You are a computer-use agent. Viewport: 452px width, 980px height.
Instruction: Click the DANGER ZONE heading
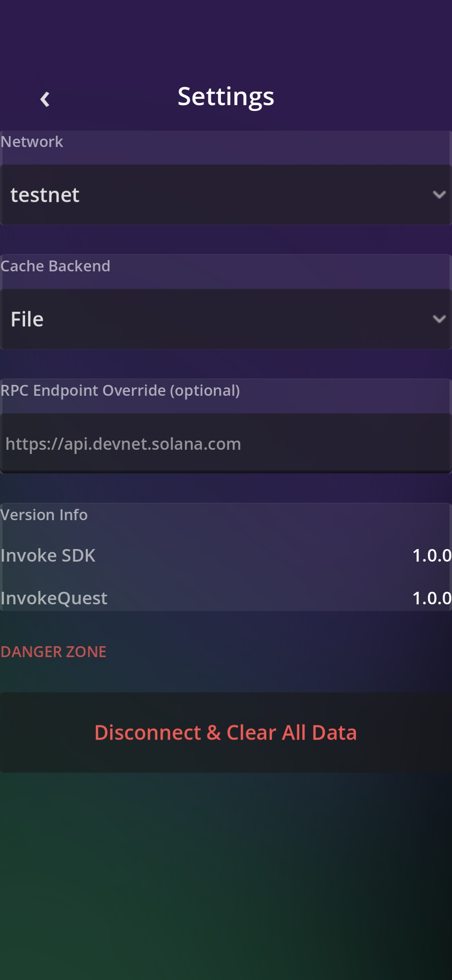coord(54,652)
